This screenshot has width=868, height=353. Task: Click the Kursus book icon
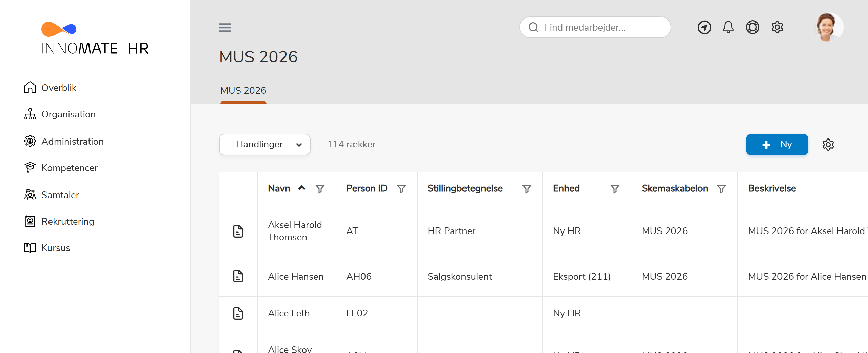click(30, 248)
